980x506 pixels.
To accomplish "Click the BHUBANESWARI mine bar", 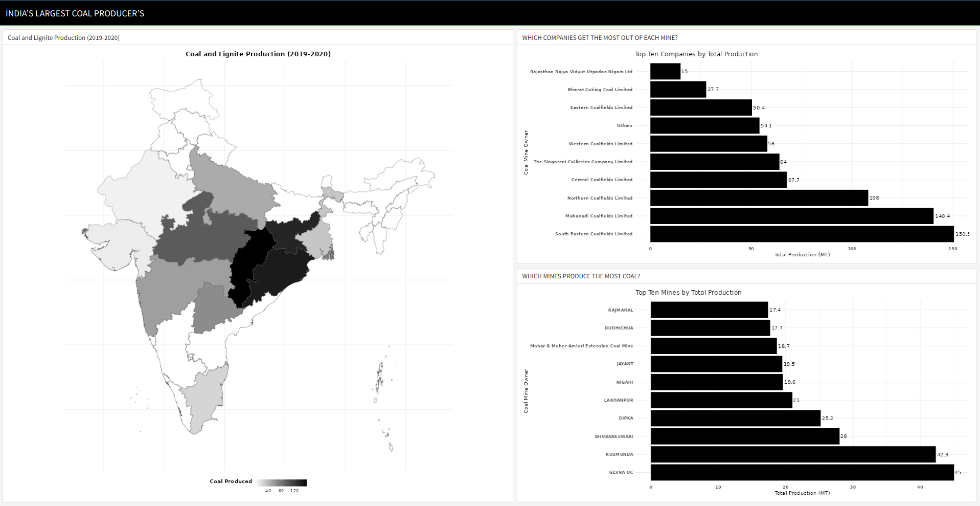I will click(745, 436).
